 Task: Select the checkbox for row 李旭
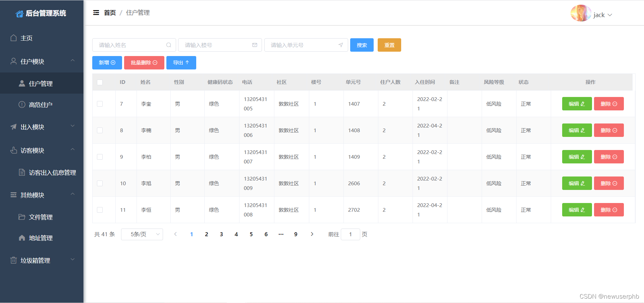100,183
